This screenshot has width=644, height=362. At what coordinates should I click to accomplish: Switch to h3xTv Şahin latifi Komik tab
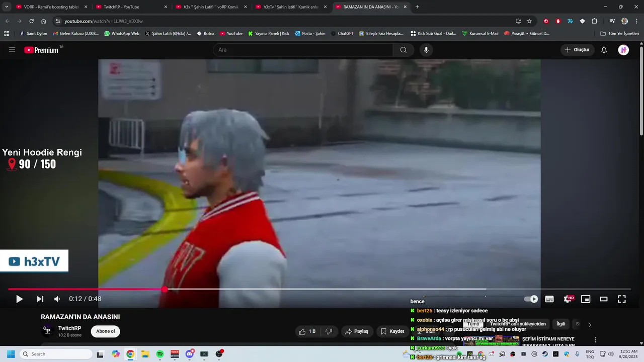[291, 7]
